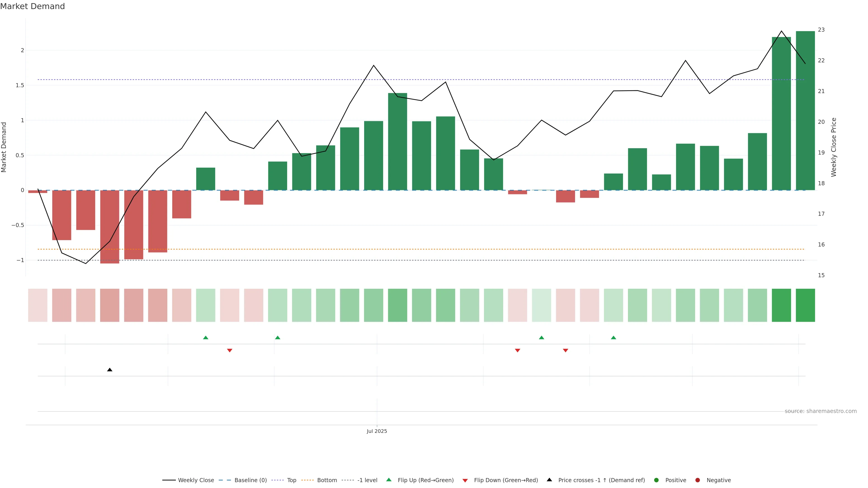This screenshot has width=868, height=488.
Task: Click the Positive green dot legend icon
Action: (656, 480)
